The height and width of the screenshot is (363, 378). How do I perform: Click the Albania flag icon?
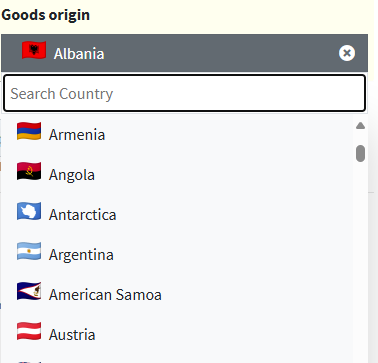[x=34, y=51]
